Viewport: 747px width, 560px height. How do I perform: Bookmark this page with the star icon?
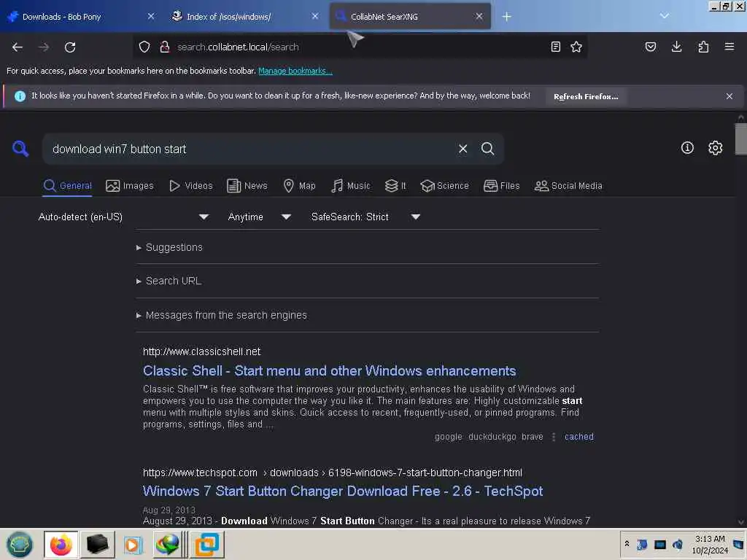coord(576,47)
